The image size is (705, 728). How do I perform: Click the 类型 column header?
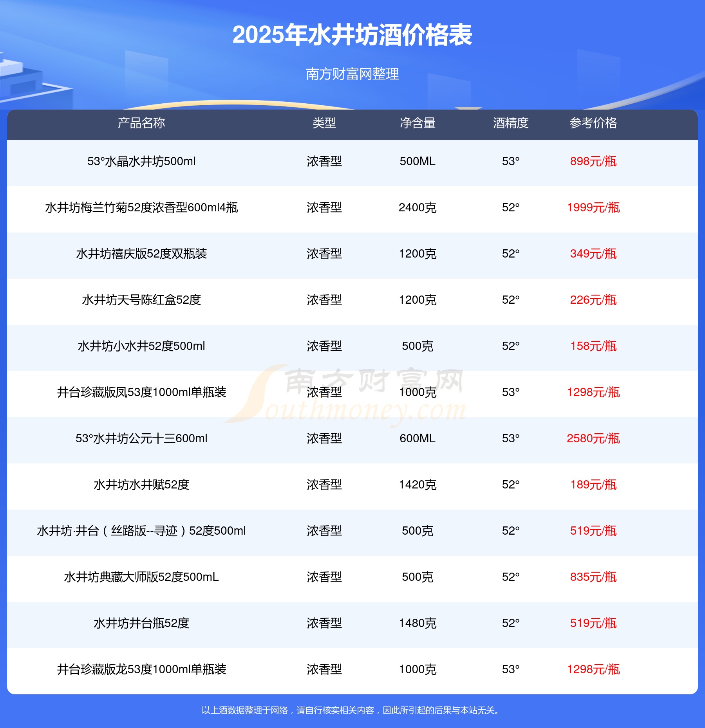324,123
